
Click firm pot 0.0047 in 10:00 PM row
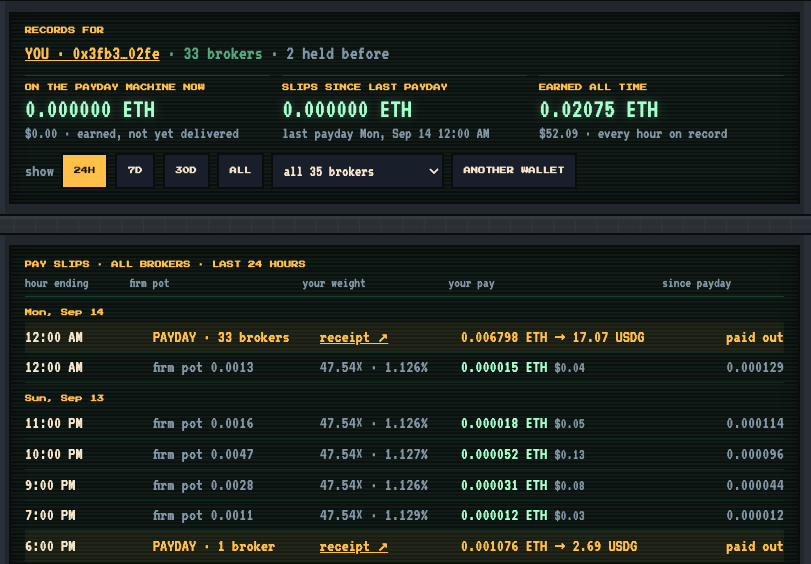(203, 455)
